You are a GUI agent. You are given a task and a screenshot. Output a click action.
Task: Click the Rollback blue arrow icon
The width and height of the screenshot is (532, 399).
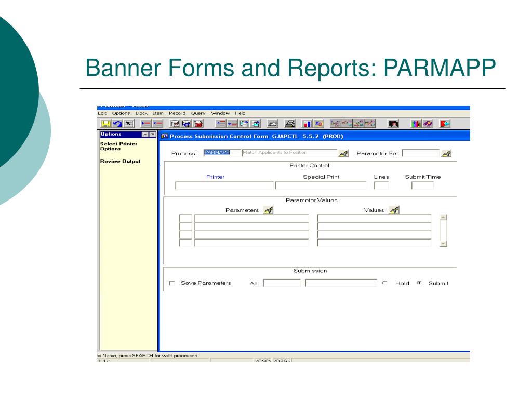coord(117,124)
